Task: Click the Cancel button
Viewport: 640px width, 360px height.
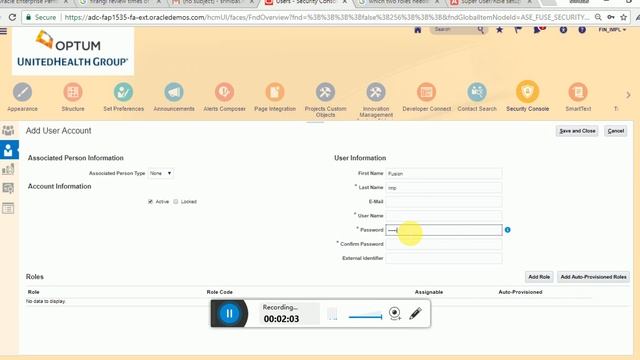Action: click(616, 131)
